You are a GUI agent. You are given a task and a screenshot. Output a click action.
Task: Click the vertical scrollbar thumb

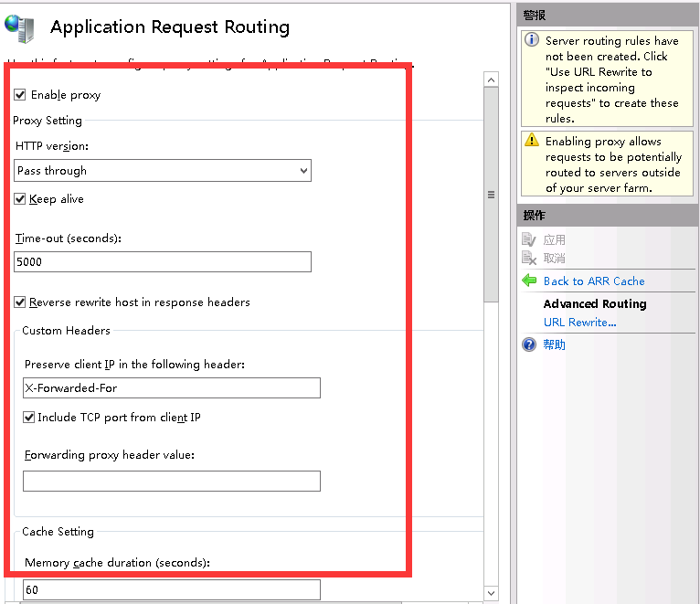[x=491, y=195]
